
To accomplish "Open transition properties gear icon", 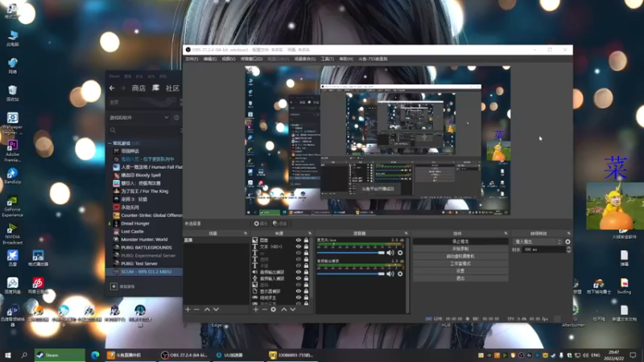I will 568,242.
